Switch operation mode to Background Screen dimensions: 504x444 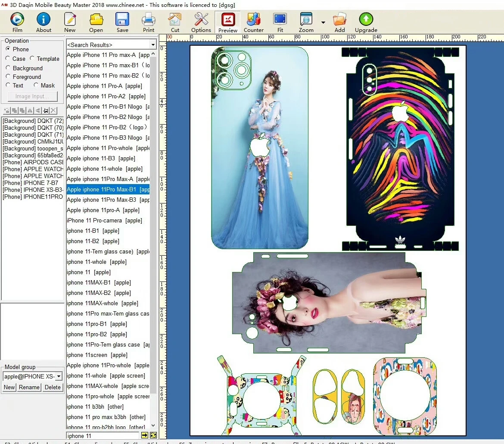coord(8,68)
